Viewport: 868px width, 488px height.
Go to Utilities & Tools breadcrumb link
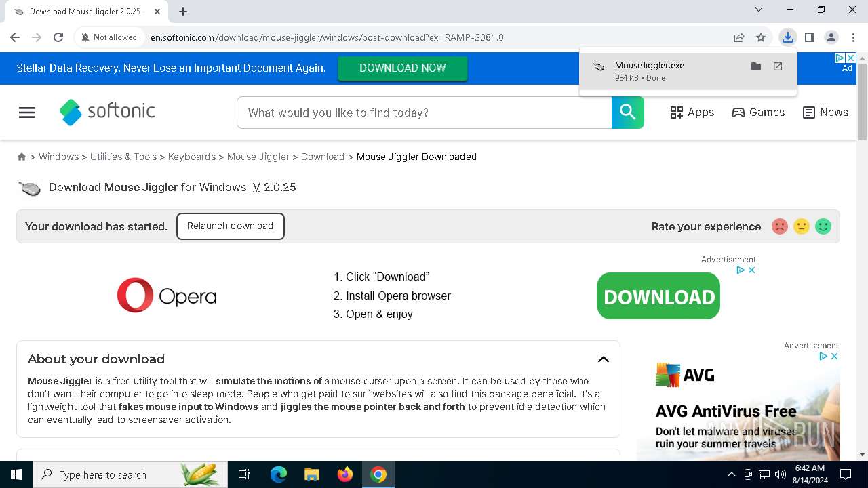coord(123,157)
